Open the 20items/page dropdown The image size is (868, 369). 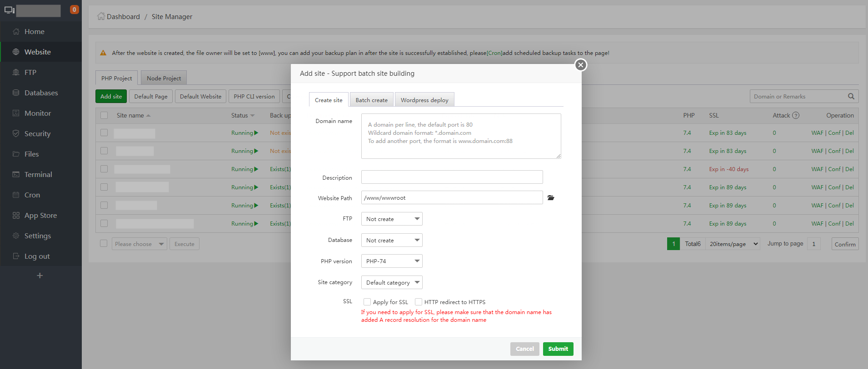point(733,244)
